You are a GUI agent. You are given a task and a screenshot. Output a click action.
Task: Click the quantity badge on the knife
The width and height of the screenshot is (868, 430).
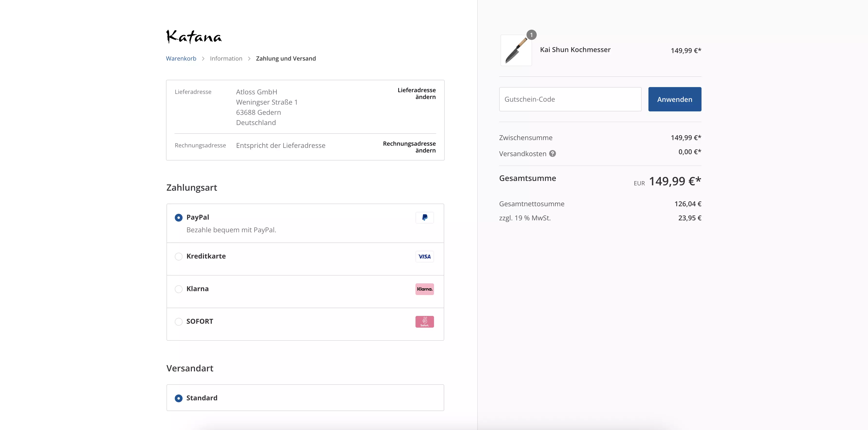point(531,35)
